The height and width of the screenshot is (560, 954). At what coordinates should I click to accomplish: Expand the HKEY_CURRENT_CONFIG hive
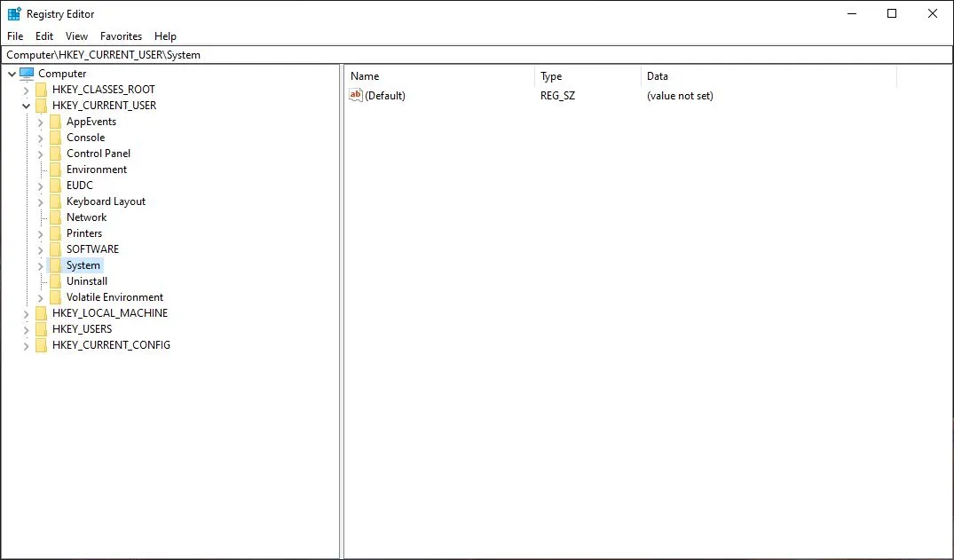coord(26,345)
